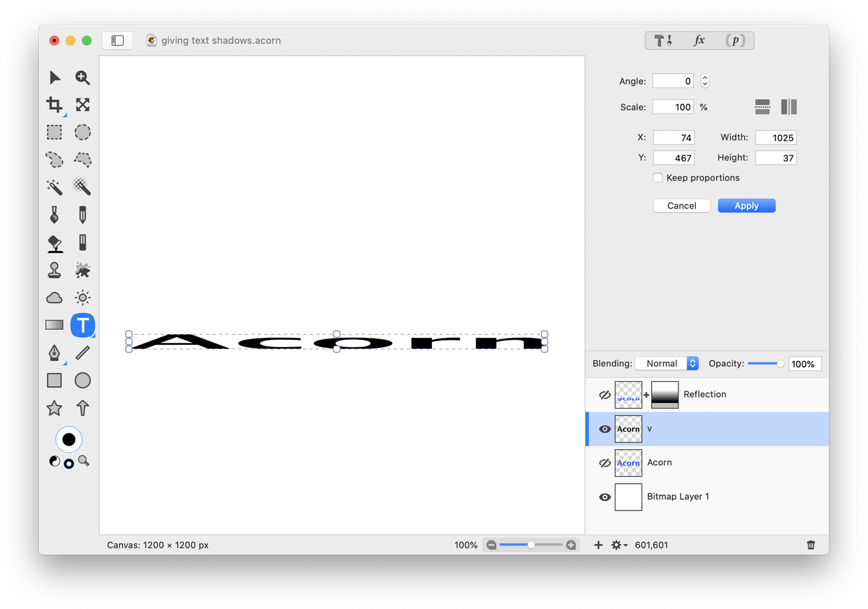The width and height of the screenshot is (868, 609).
Task: Select the freehand Lasso selection tool
Action: [55, 160]
